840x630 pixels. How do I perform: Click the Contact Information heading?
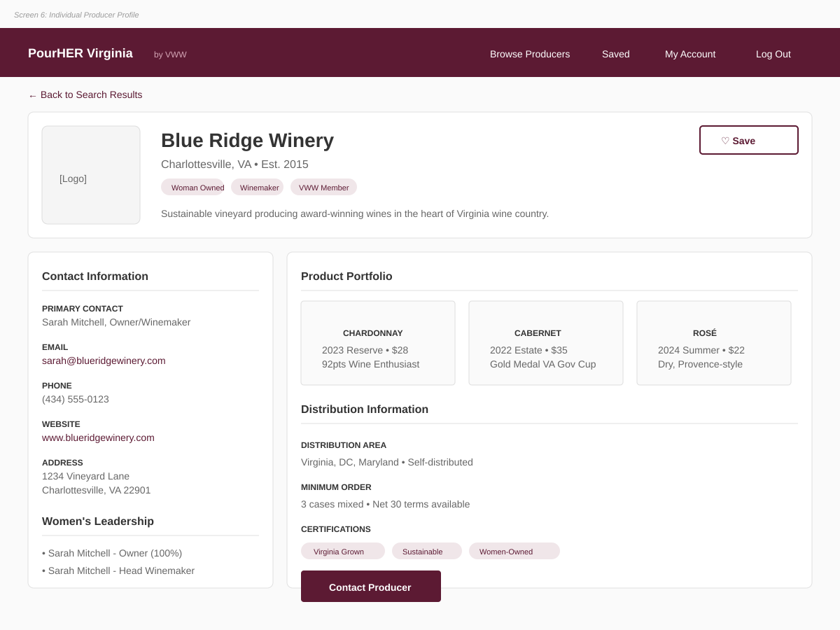95,276
